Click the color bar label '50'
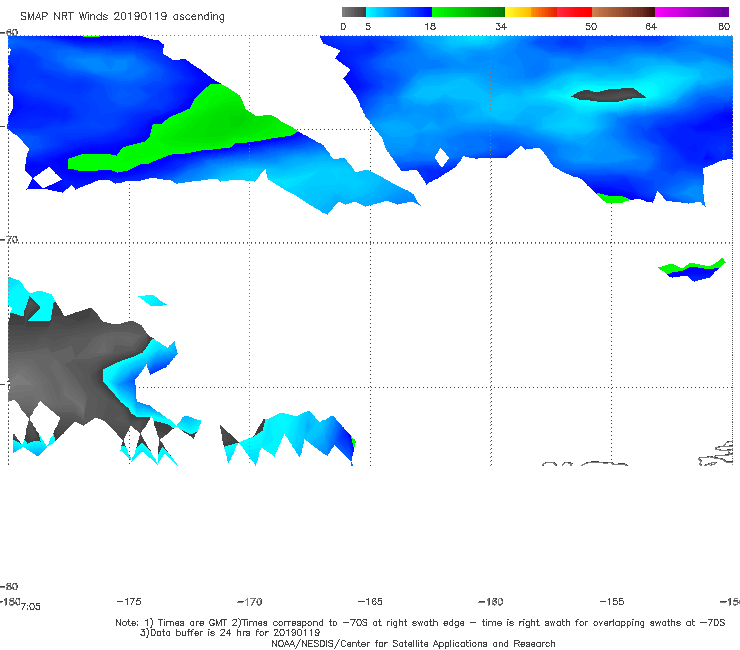 [x=591, y=26]
